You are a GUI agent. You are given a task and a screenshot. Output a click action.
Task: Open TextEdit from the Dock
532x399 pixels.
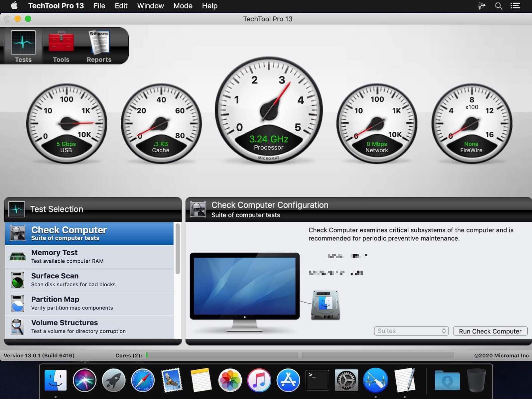click(x=404, y=380)
